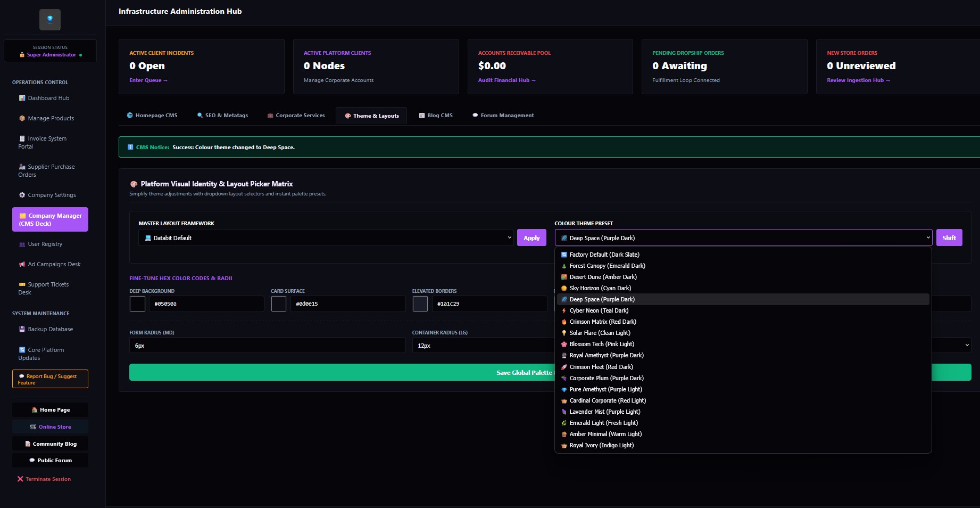Select Royal Ivory (Indigo Light) option
The height and width of the screenshot is (508, 980).
743,445
